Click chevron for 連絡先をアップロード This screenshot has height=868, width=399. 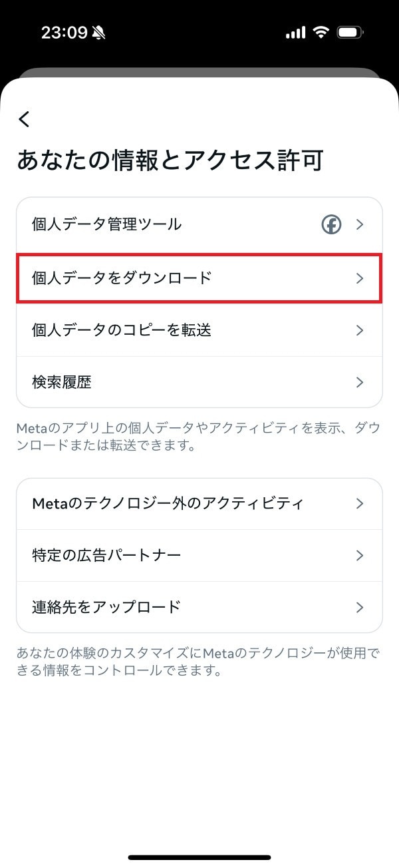pyautogui.click(x=360, y=608)
